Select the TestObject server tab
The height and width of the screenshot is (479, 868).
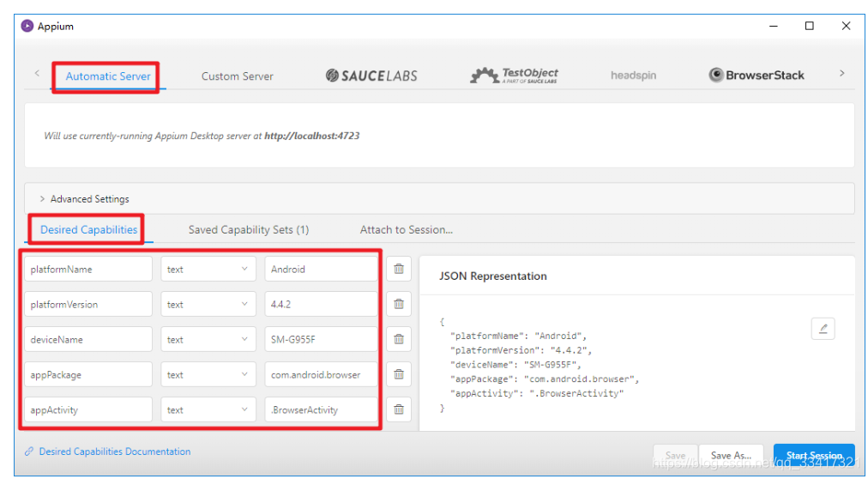pyautogui.click(x=514, y=76)
